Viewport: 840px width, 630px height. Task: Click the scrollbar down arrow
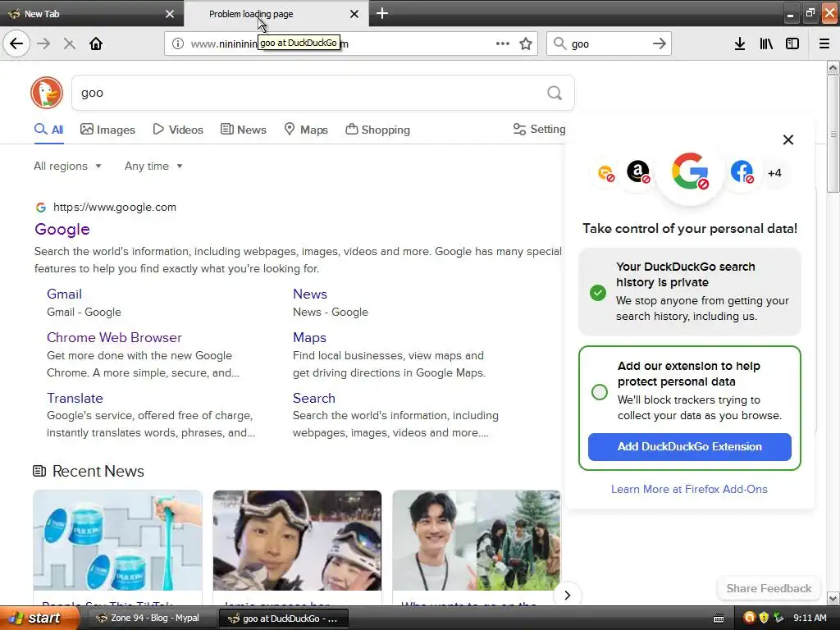[833, 598]
